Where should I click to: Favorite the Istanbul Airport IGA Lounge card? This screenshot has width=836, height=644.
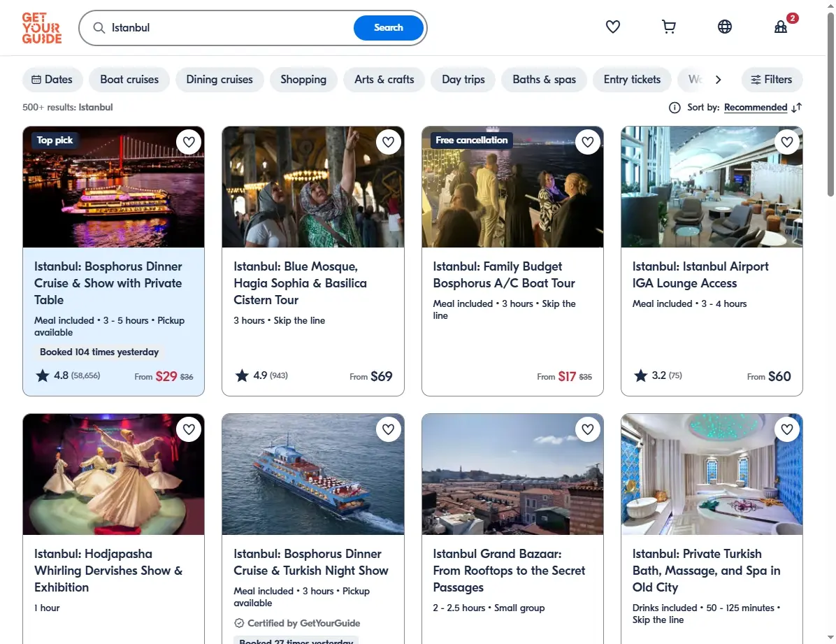pyautogui.click(x=787, y=142)
